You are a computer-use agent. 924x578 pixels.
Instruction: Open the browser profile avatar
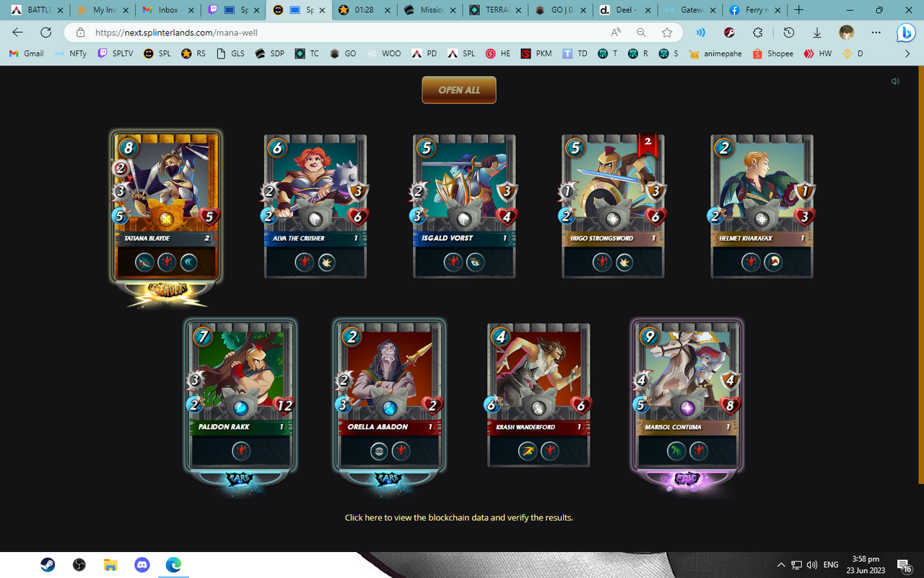coord(847,33)
